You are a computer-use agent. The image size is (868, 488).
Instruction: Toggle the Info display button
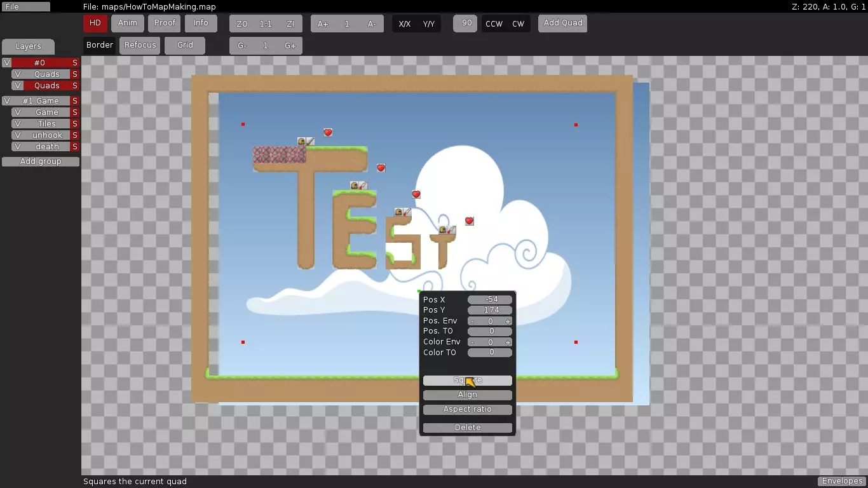(x=201, y=24)
